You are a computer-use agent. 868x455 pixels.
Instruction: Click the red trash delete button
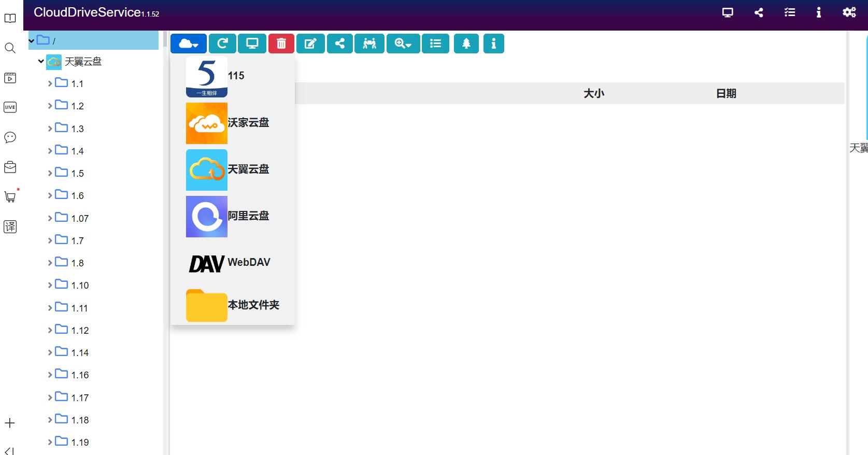281,44
